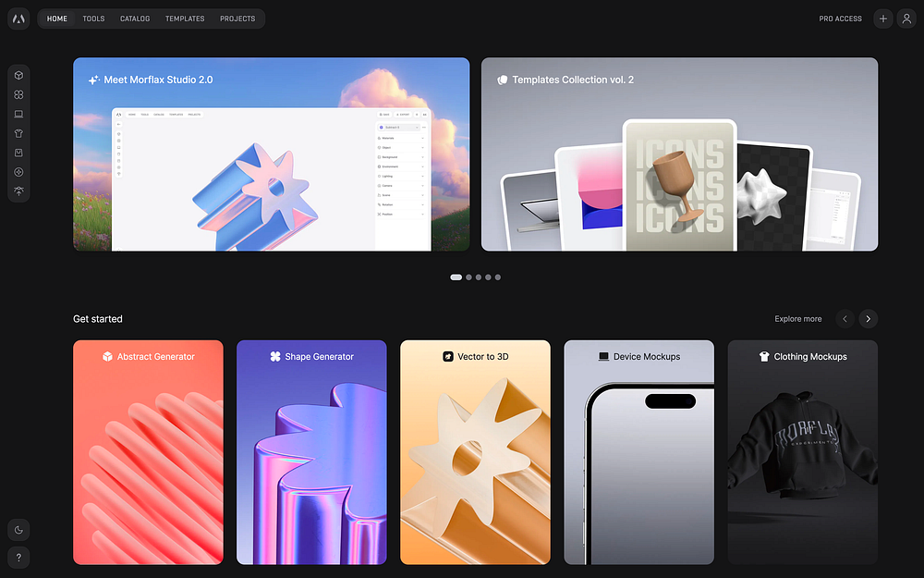Open the Device Mockups card
The height and width of the screenshot is (578, 924).
[x=638, y=452]
